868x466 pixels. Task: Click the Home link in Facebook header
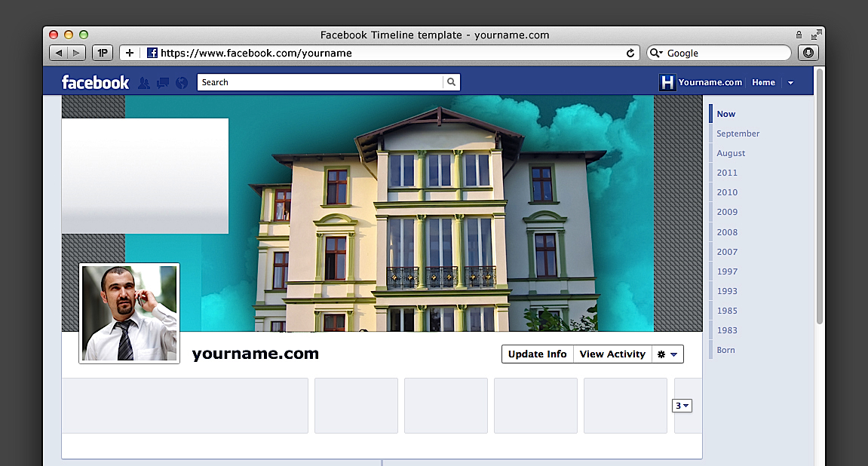point(763,83)
